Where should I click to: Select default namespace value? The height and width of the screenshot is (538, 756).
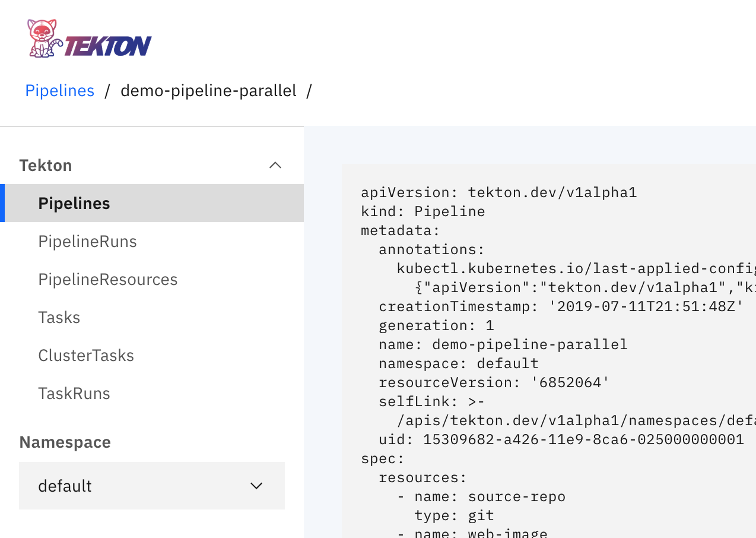pos(65,485)
